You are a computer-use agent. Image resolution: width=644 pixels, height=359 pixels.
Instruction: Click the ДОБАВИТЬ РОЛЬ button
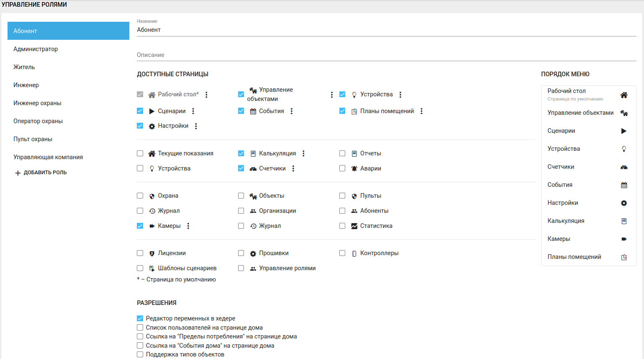[41, 173]
